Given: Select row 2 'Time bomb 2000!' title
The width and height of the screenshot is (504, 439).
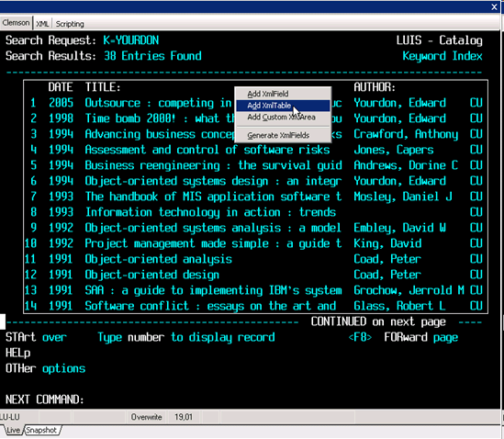Looking at the screenshot, I should pyautogui.click(x=130, y=118).
